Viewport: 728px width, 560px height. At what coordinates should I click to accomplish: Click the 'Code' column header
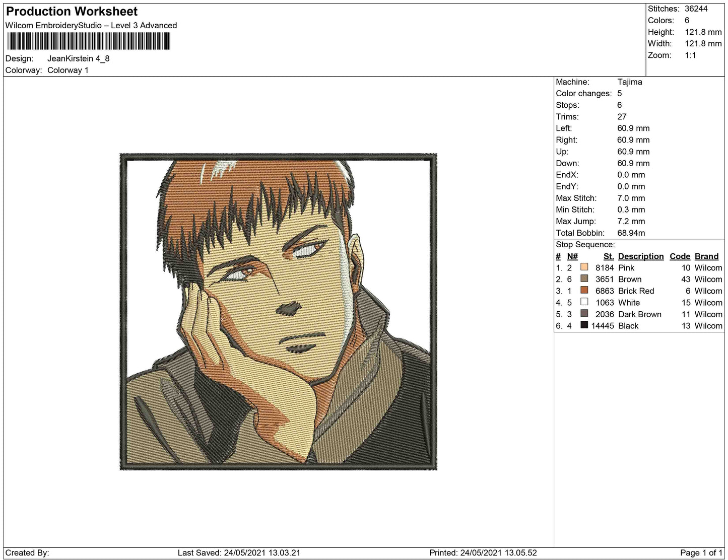[680, 256]
